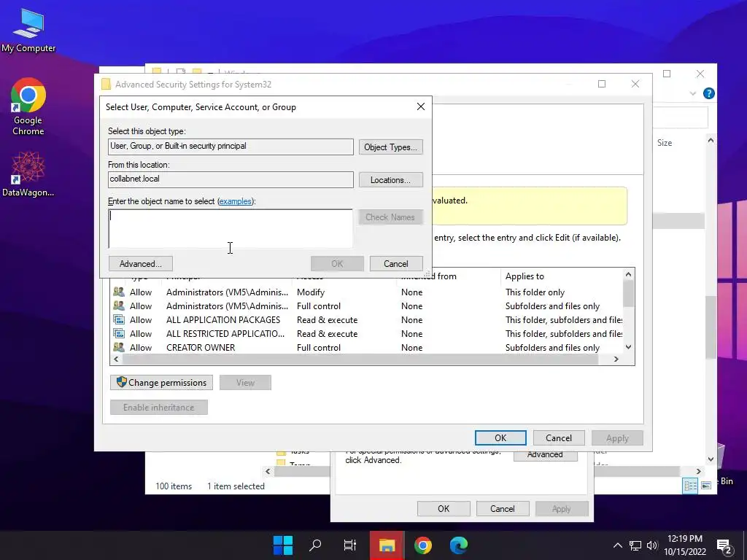Show hidden system tray icons
The height and width of the screenshot is (560, 747).
point(617,545)
